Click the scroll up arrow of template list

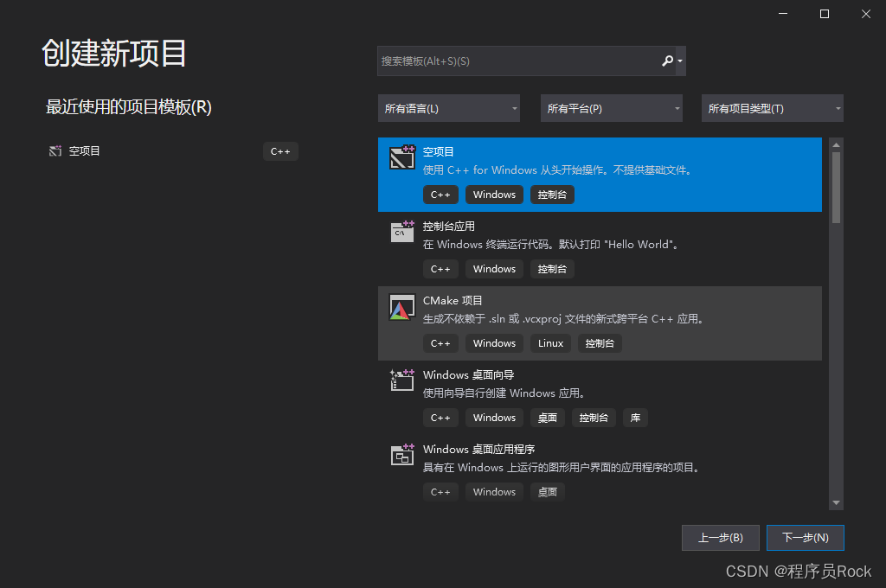tap(837, 145)
